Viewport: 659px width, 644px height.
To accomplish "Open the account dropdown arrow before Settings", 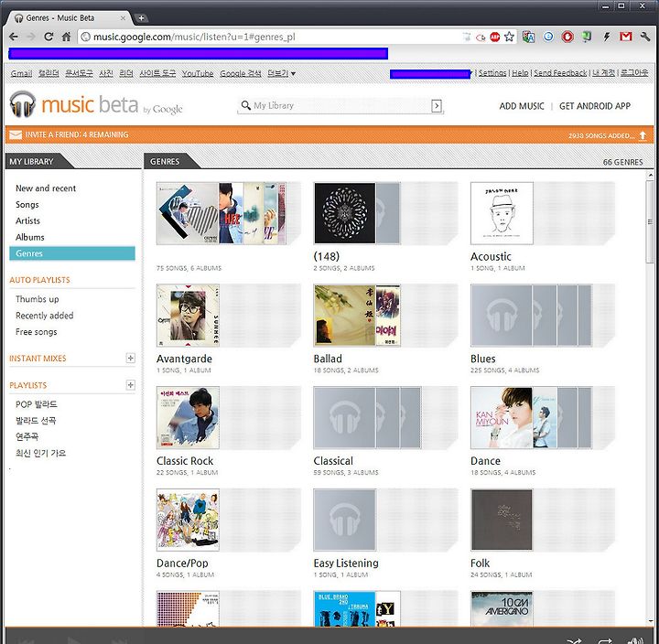I will 471,72.
